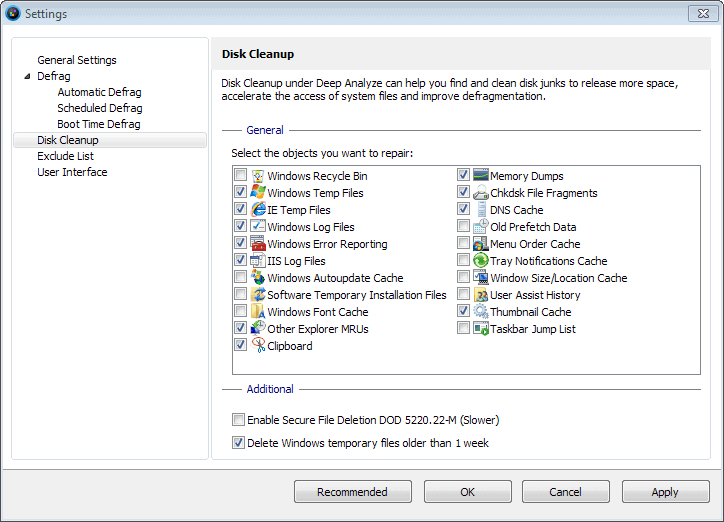Click the Settings window app icon

coord(13,13)
